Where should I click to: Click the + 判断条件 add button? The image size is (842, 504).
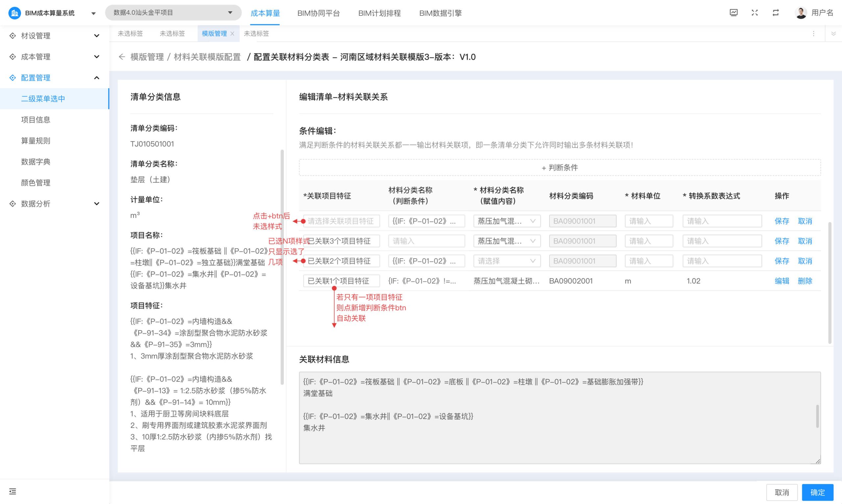(559, 168)
